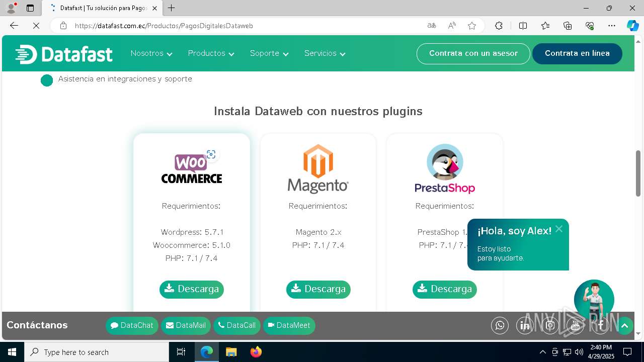The image size is (644, 362).
Task: Open tab actions menu icon
Action: (x=30, y=8)
